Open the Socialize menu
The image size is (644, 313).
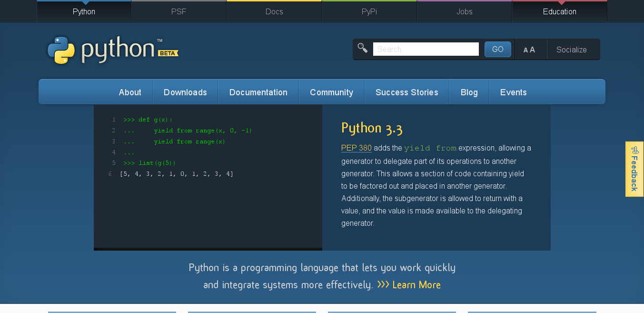tap(572, 50)
